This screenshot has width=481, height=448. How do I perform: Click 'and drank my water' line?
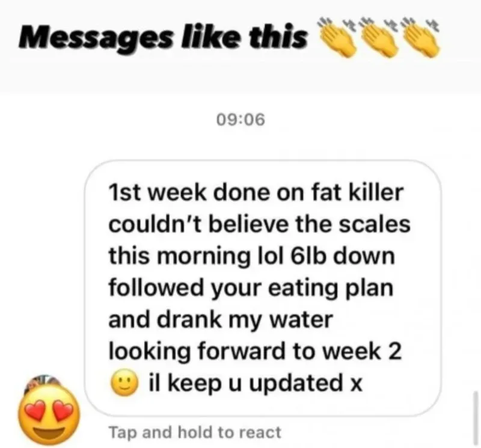[221, 320]
